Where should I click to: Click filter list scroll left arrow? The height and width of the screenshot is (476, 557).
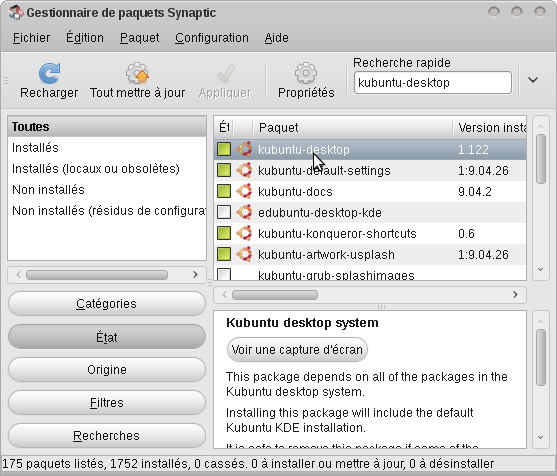[x=18, y=275]
